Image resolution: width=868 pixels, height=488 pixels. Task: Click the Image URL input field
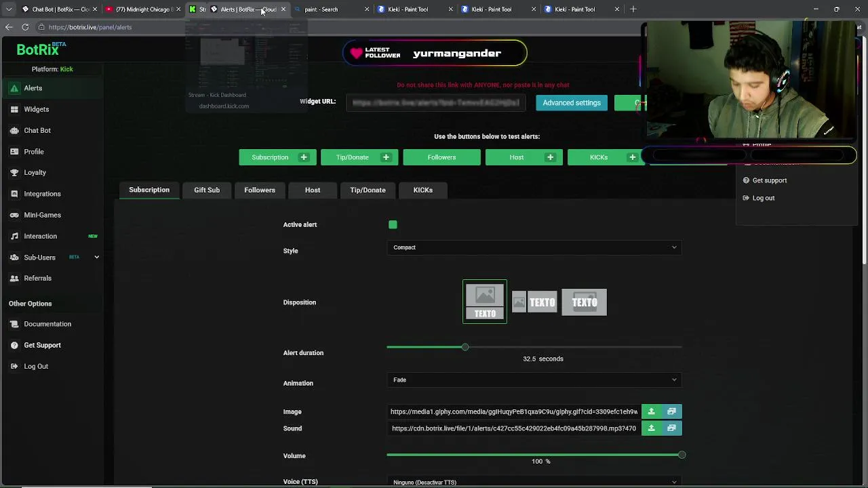(514, 411)
